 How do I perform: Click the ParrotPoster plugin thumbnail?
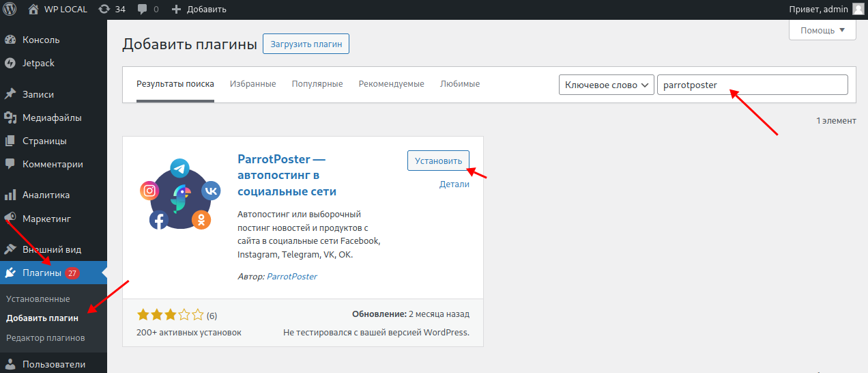pos(180,194)
